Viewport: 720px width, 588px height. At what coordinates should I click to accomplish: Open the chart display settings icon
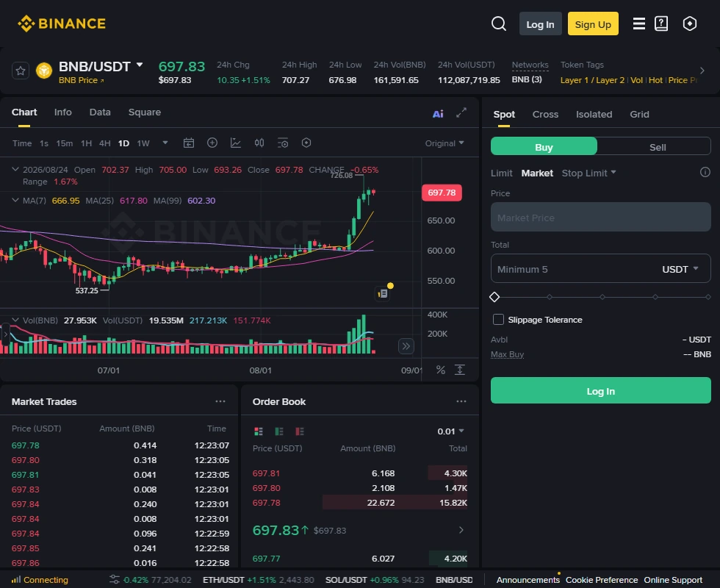pos(283,143)
